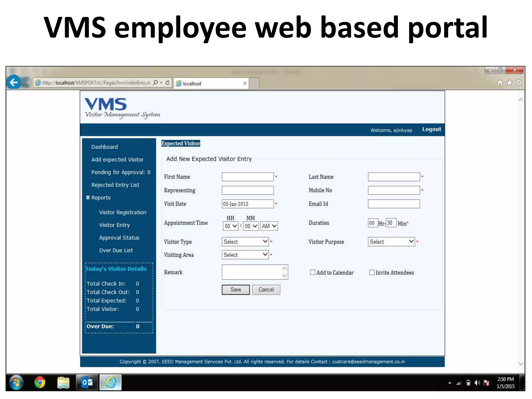Open Rejected Entry List
Screen dimensions: 532x399
pos(115,185)
